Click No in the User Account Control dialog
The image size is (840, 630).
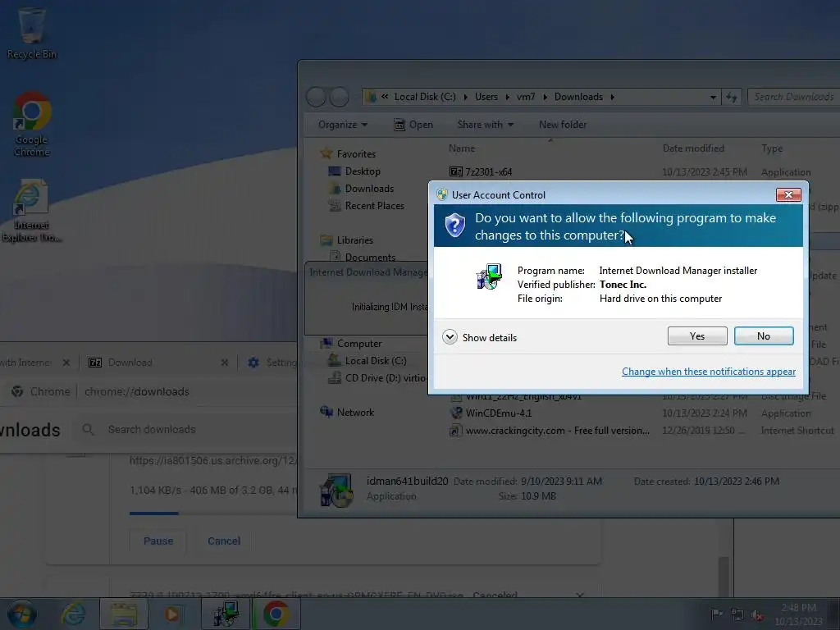764,336
